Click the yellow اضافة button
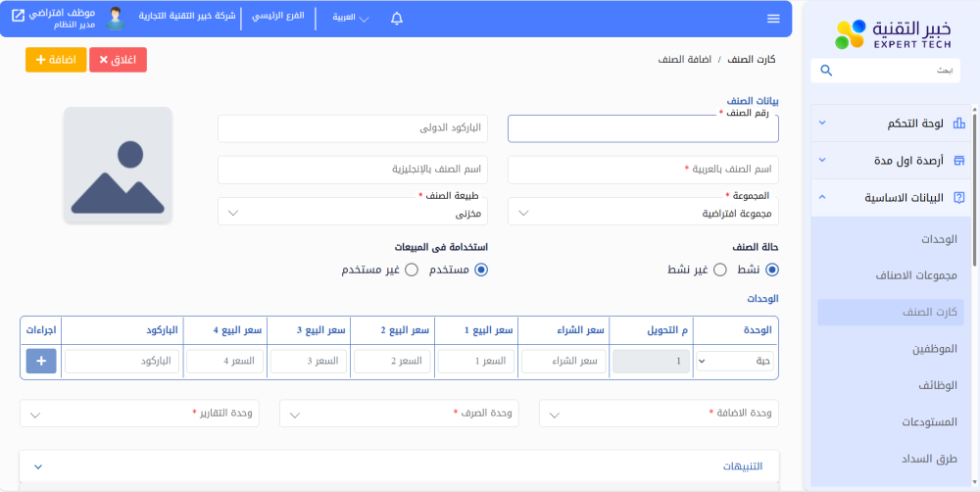The image size is (980, 492). [56, 60]
